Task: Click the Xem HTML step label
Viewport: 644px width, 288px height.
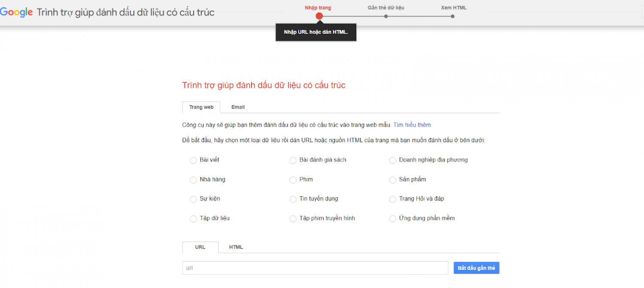Action: 454,8
